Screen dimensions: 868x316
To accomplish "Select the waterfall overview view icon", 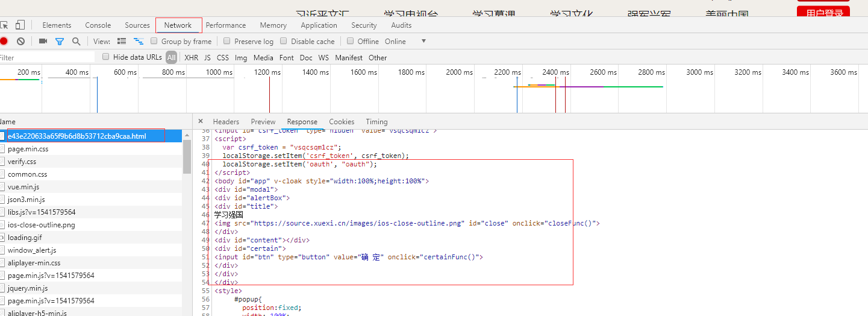I will 139,42.
